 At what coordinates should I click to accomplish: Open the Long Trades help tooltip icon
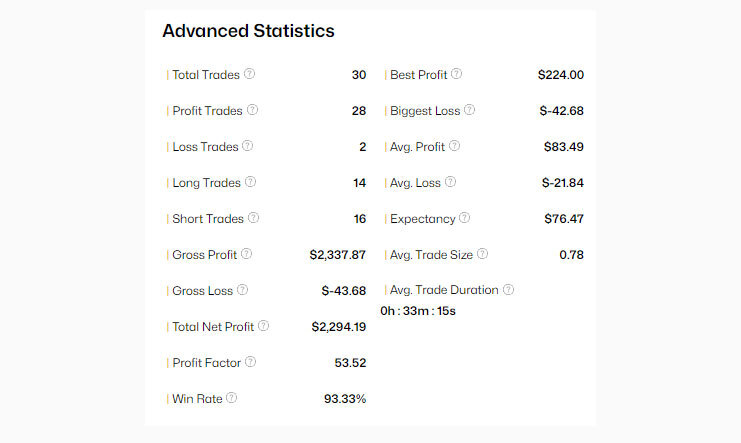coord(250,182)
